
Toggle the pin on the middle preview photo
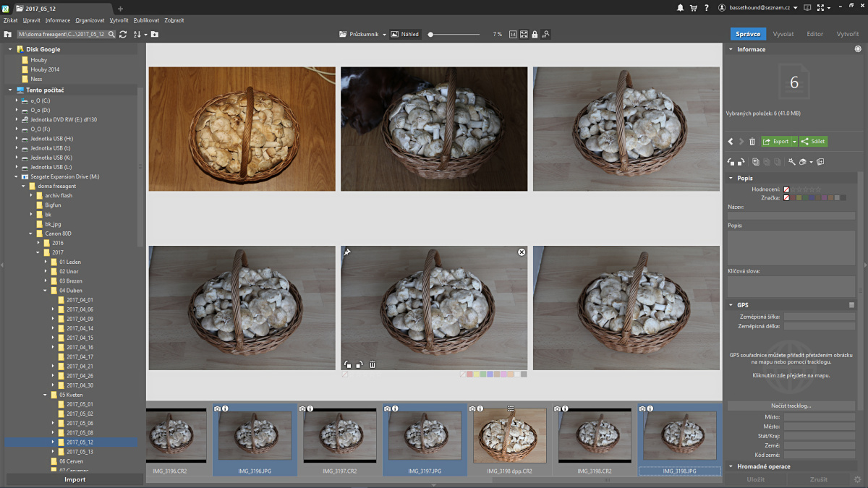(x=347, y=252)
